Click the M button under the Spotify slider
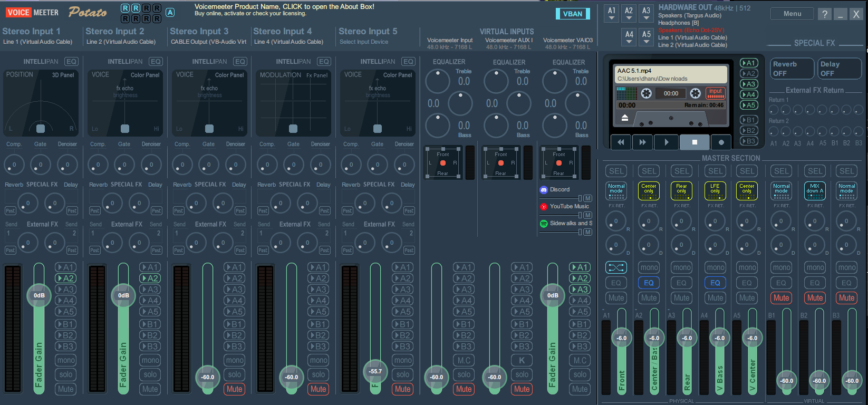The image size is (868, 405). 587,232
